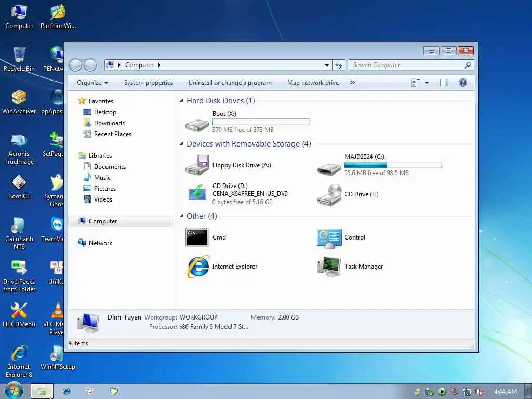
Task: Open the Organize dropdown menu
Action: tap(92, 83)
